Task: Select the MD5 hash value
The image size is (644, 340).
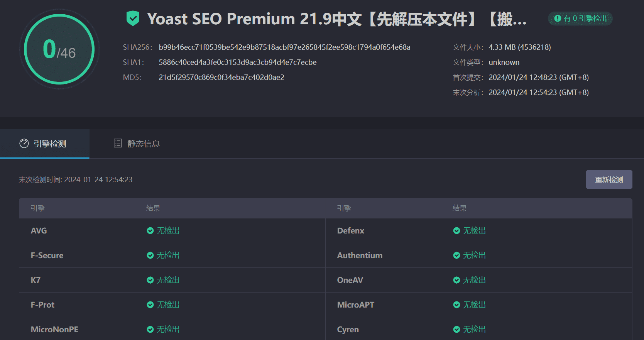Action: 221,77
